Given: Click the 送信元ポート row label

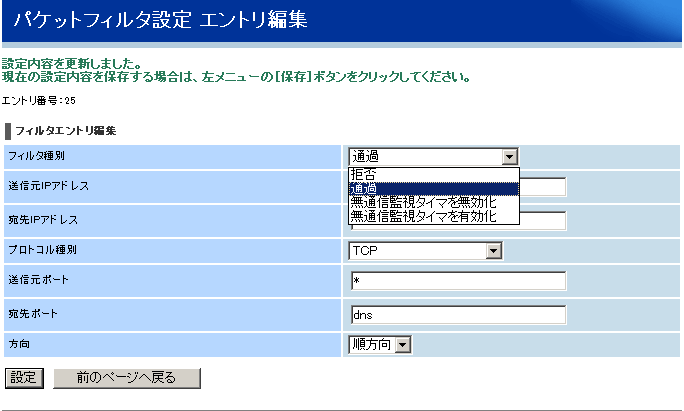Looking at the screenshot, I should pyautogui.click(x=37, y=280).
